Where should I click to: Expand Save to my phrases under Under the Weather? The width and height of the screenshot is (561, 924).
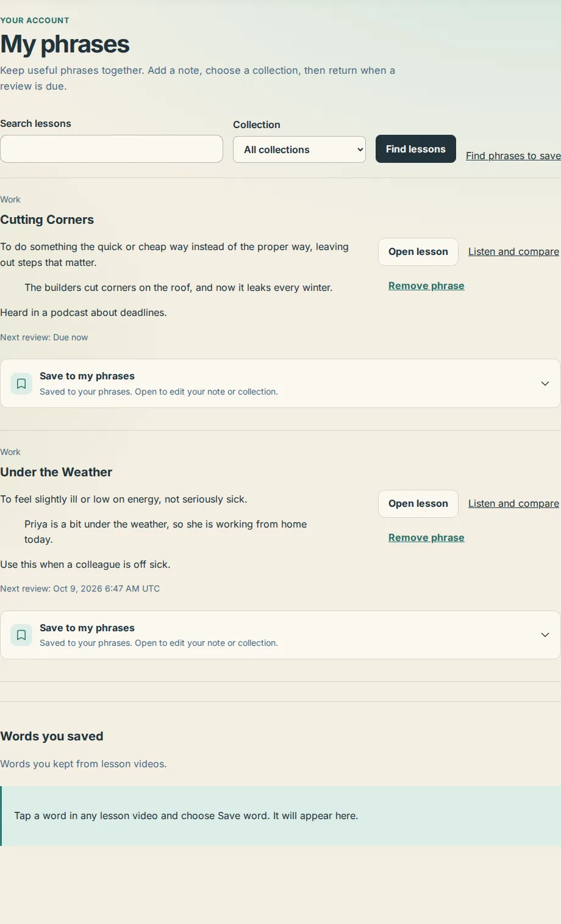click(280, 635)
